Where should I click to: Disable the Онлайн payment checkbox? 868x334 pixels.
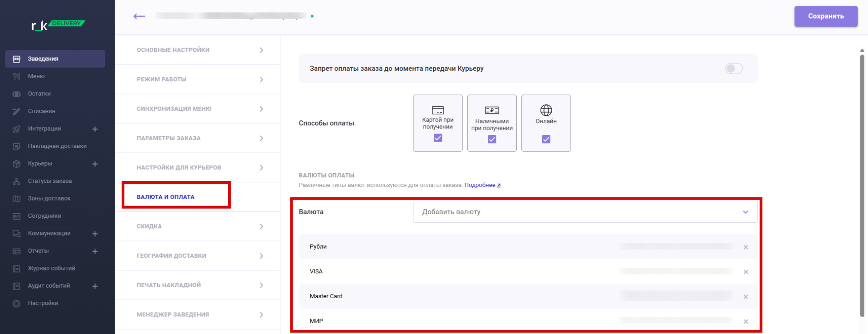[546, 139]
